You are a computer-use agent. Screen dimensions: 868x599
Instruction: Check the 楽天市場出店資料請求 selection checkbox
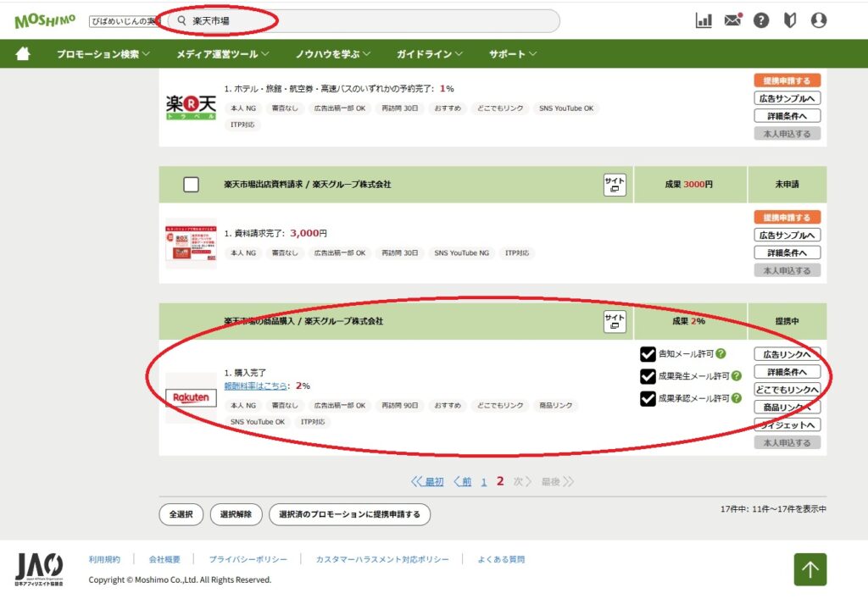[191, 184]
